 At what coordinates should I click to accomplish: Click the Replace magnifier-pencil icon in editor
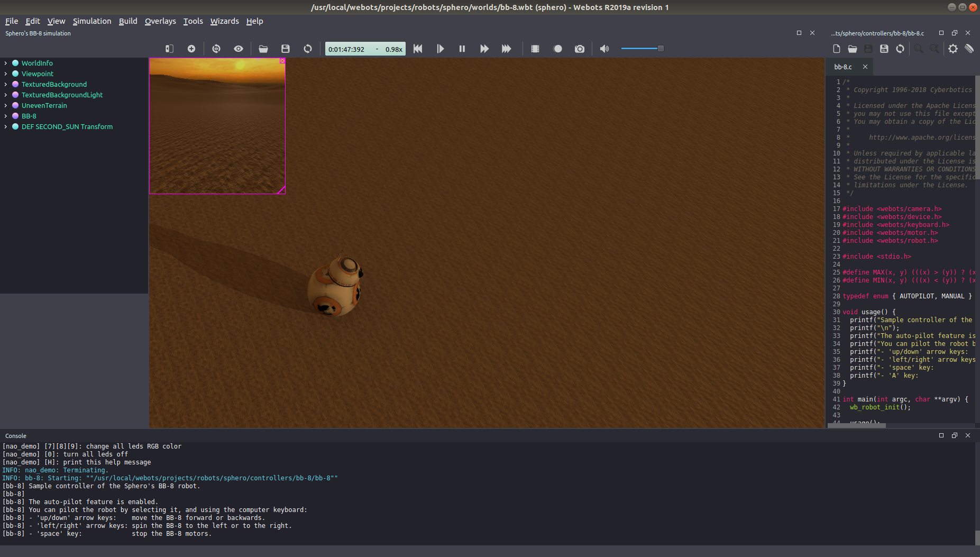[x=935, y=49]
